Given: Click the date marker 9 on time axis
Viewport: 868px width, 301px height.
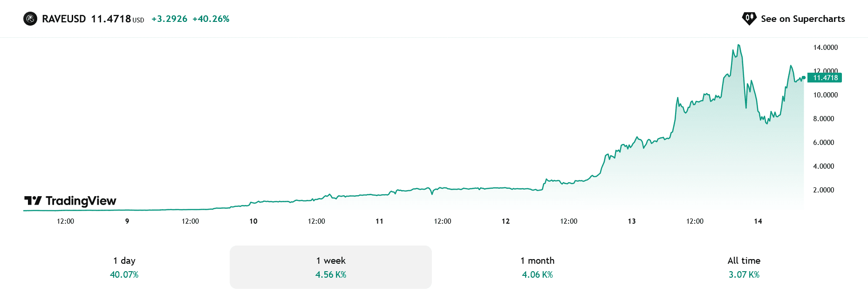Looking at the screenshot, I should click(x=127, y=221).
